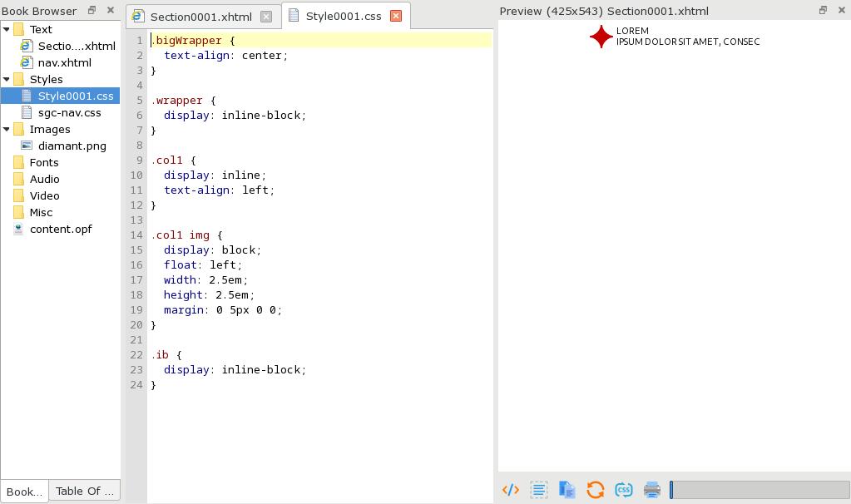Click the '.ib {' selector line
Image resolution: width=851 pixels, height=504 pixels.
166,355
